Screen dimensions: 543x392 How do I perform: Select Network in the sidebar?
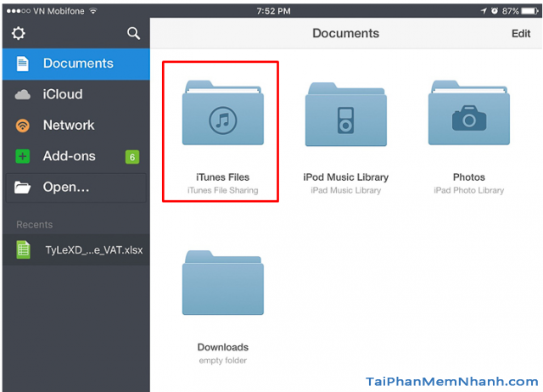[x=76, y=126]
